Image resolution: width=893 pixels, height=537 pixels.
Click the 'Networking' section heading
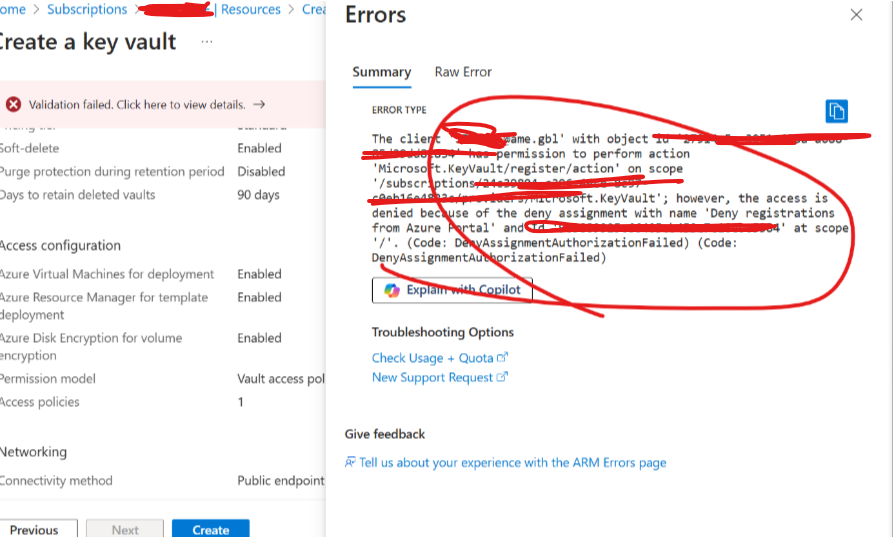click(x=33, y=452)
